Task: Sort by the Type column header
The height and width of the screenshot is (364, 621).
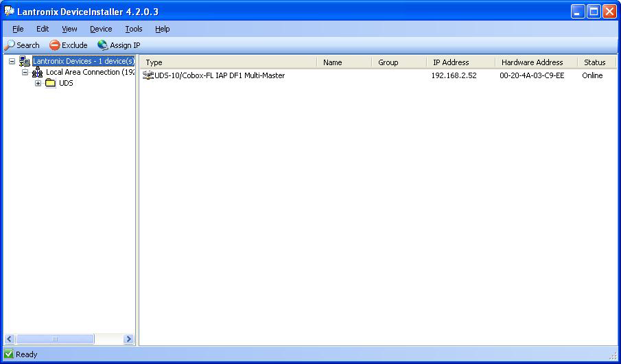Action: click(x=229, y=62)
